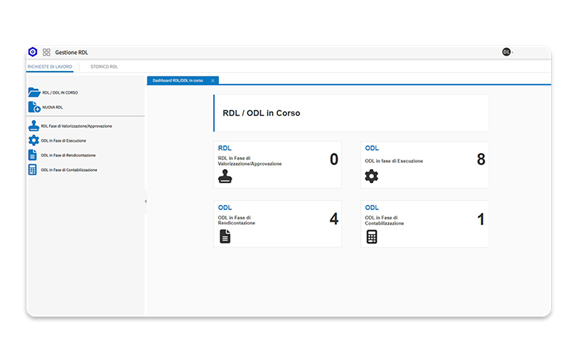Click the ODL heading in the Esecuzione card
Image resolution: width=576 pixels, height=362 pixels.
372,148
